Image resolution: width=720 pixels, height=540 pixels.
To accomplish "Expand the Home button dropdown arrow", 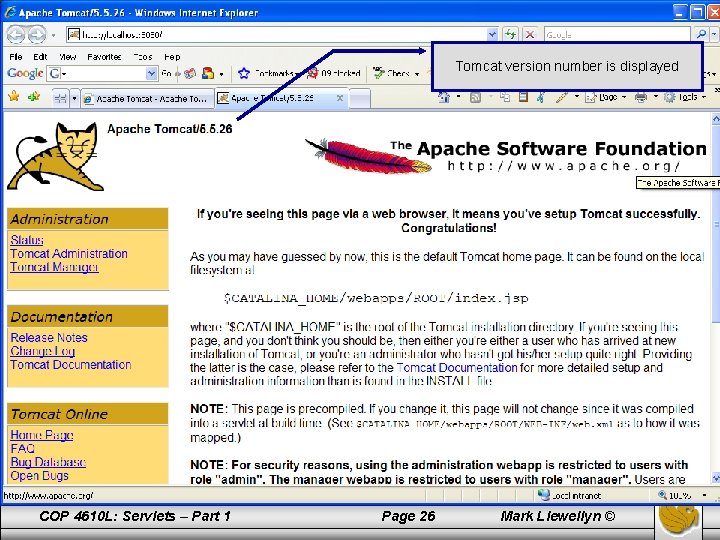I will (x=458, y=97).
